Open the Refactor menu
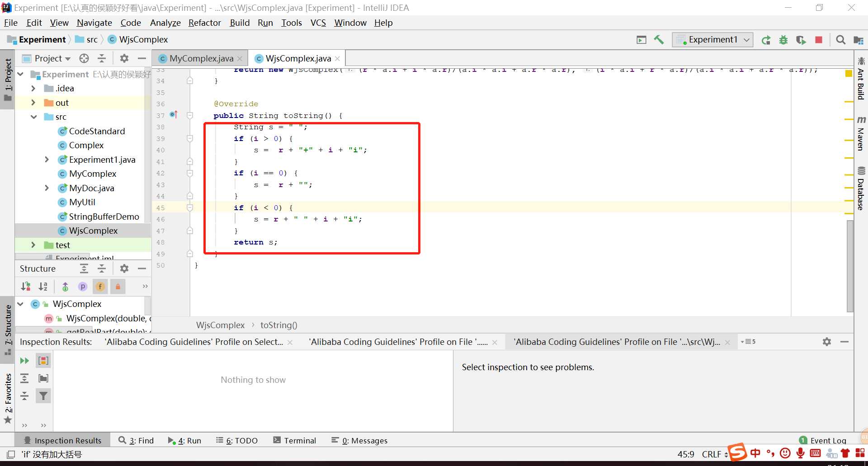This screenshot has width=868, height=466. [x=204, y=23]
